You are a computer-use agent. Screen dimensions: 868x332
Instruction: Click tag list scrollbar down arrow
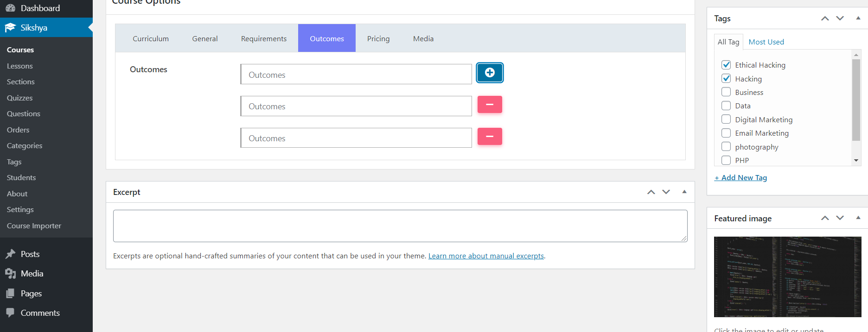856,161
